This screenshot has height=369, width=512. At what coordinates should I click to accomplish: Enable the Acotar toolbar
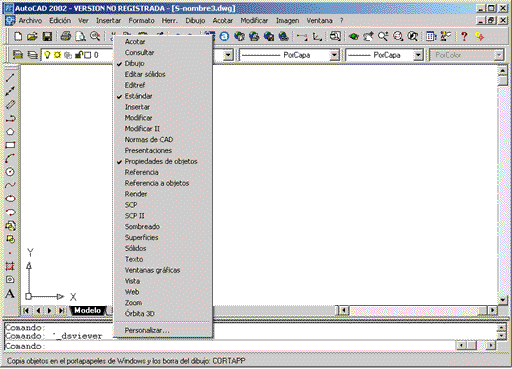point(163,42)
